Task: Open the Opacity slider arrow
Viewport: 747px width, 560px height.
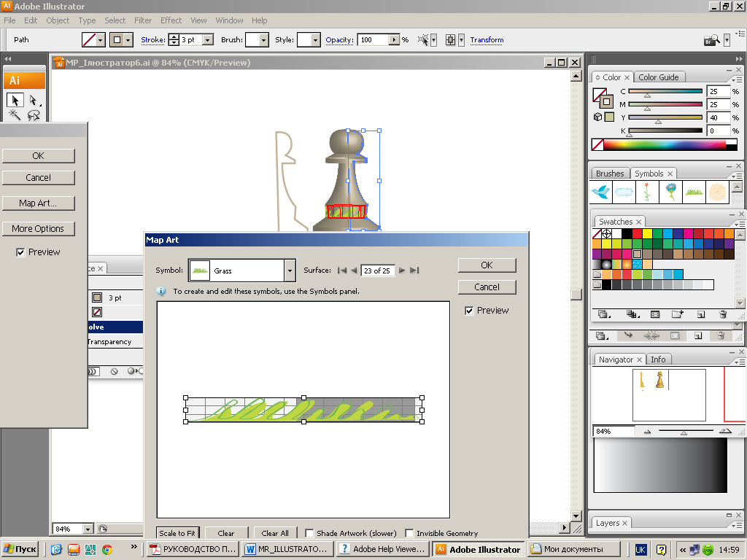Action: click(394, 39)
